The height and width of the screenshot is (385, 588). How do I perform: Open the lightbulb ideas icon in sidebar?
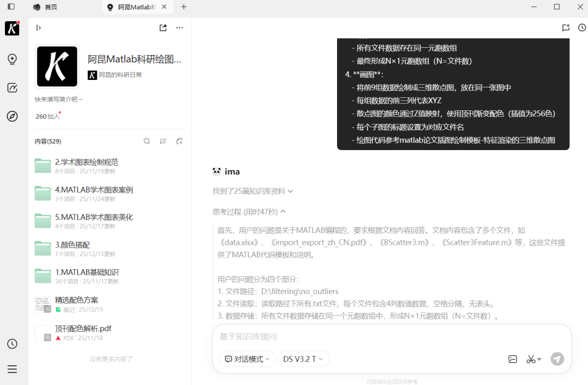[12, 59]
